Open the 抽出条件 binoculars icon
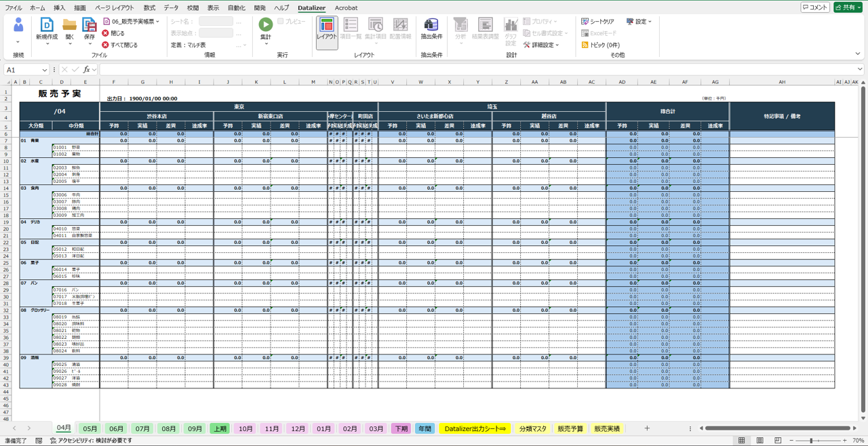This screenshot has width=868, height=446. point(431,25)
